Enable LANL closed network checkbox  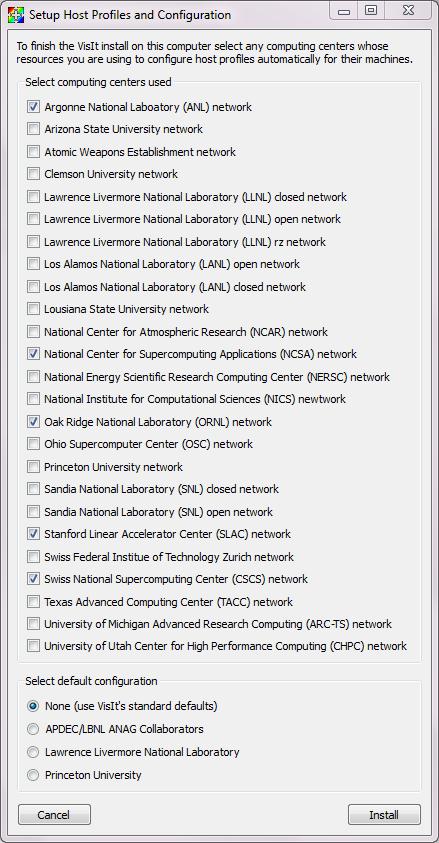34,287
